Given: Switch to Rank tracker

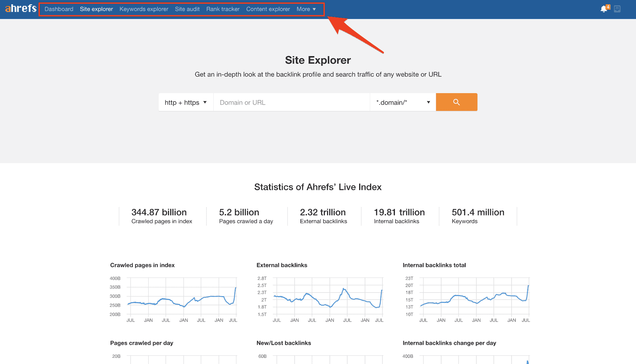Looking at the screenshot, I should [223, 9].
